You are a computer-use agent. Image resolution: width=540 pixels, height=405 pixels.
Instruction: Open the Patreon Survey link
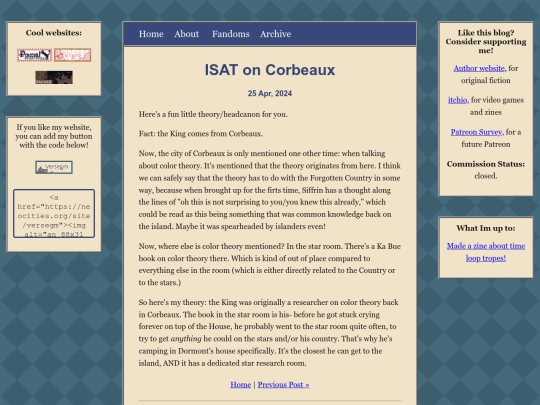(477, 132)
